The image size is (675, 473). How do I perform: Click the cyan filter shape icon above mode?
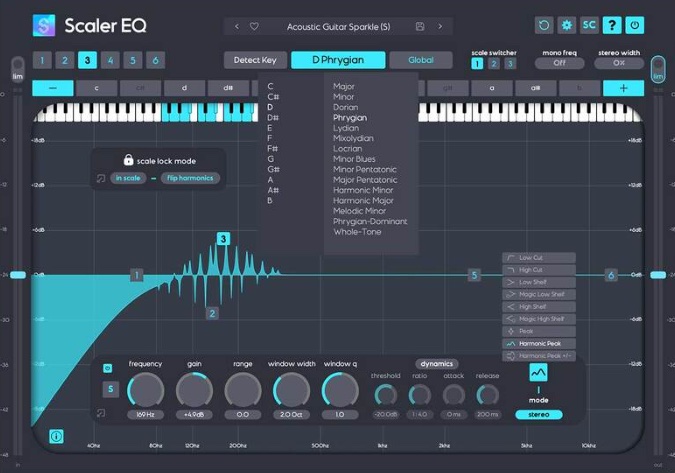[538, 373]
